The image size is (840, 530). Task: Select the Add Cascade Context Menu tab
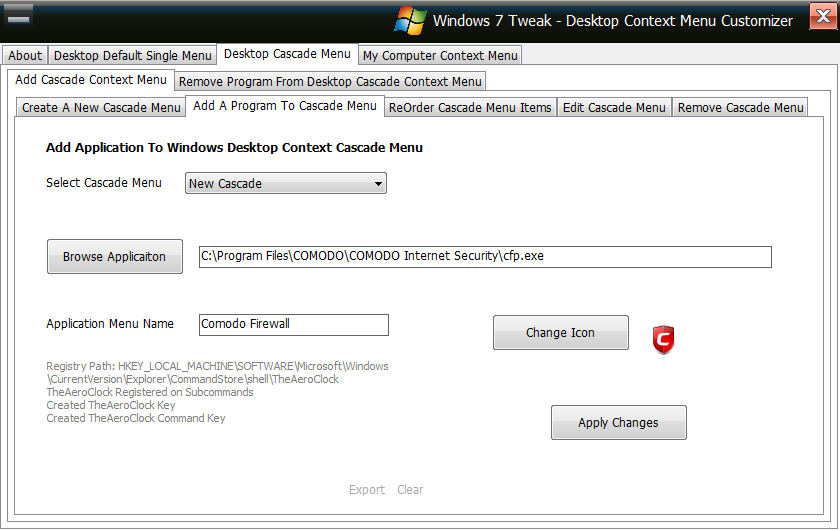91,80
